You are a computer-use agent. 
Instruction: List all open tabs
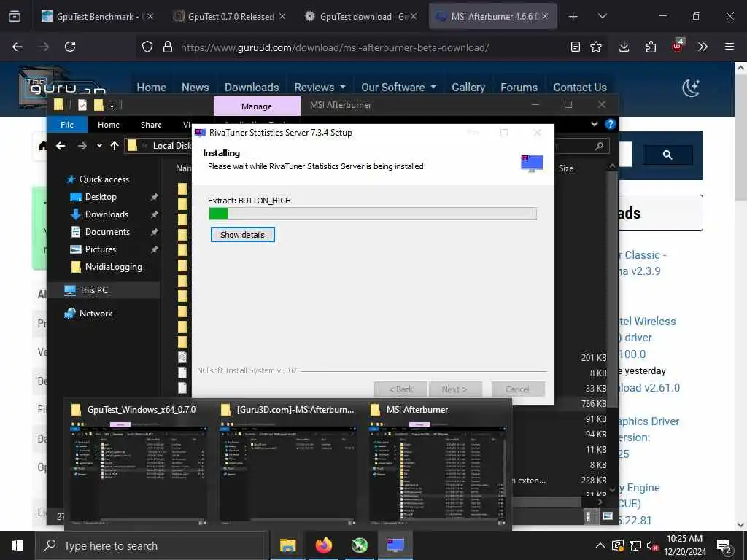tap(602, 17)
